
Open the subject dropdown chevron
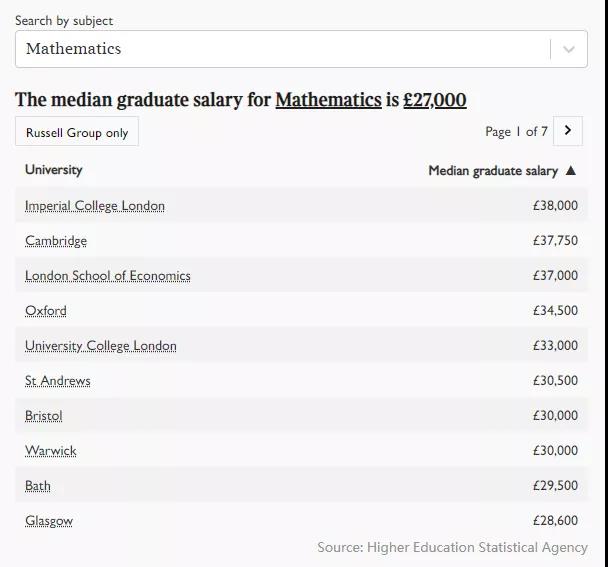[x=569, y=49]
